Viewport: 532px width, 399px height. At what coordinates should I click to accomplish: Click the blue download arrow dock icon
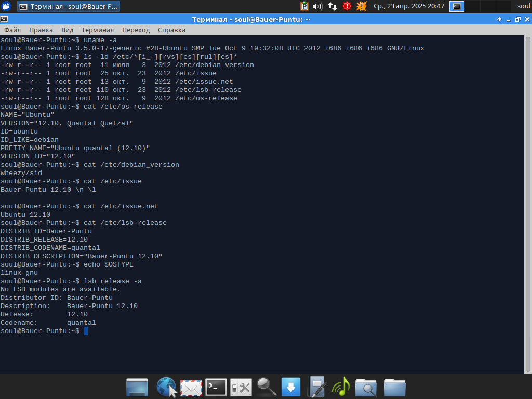tap(291, 387)
